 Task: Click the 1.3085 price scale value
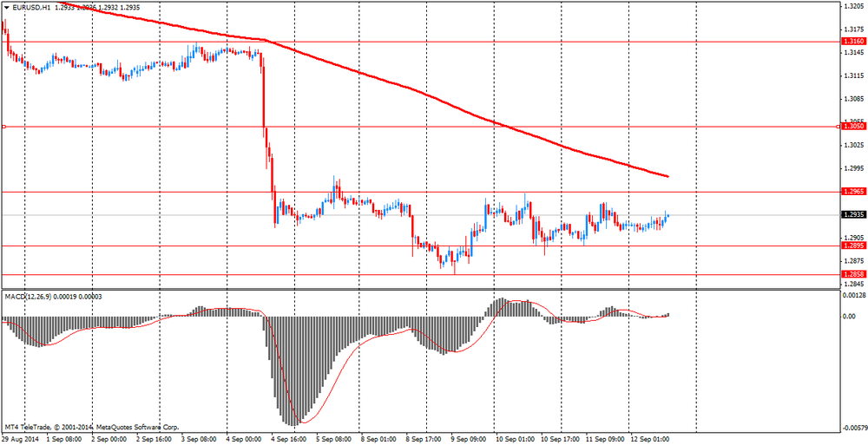click(x=852, y=99)
